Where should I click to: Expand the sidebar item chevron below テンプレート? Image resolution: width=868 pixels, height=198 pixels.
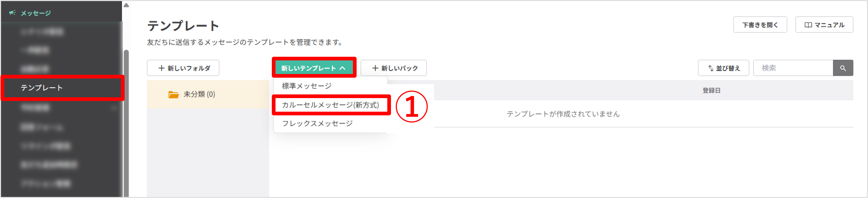click(114, 108)
